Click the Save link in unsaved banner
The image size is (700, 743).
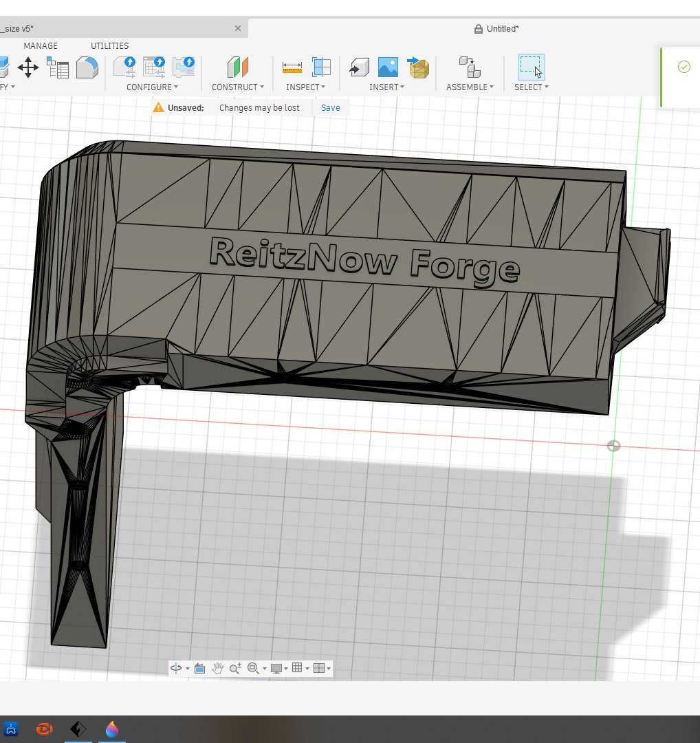coord(331,108)
